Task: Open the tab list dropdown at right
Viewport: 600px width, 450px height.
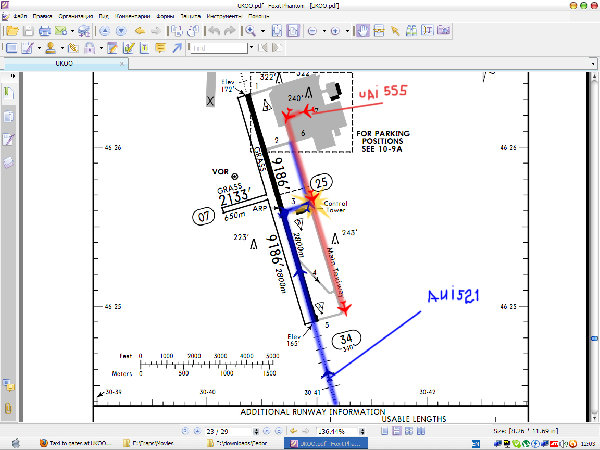Action: 593,64
